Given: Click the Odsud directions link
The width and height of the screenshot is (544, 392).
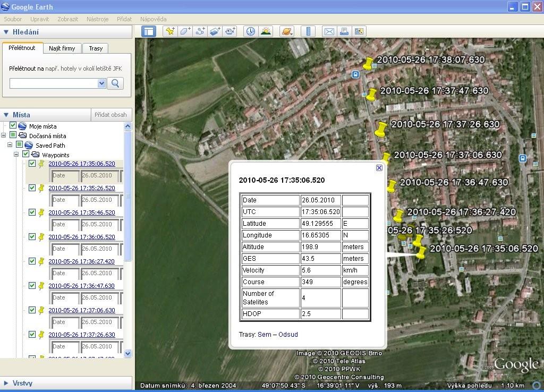Looking at the screenshot, I should (x=288, y=335).
